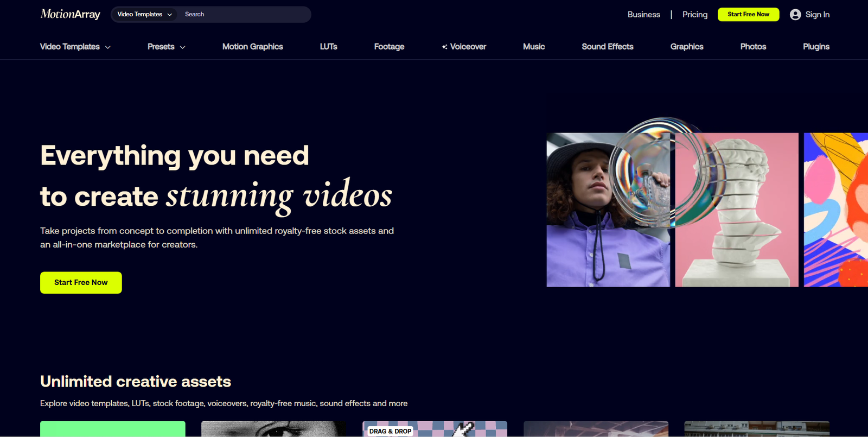Click into the Search input field

244,15
